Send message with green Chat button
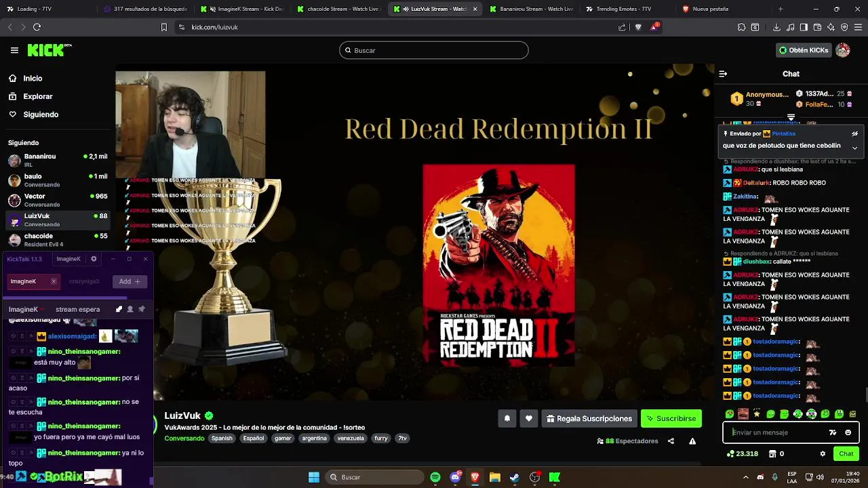 point(846,454)
